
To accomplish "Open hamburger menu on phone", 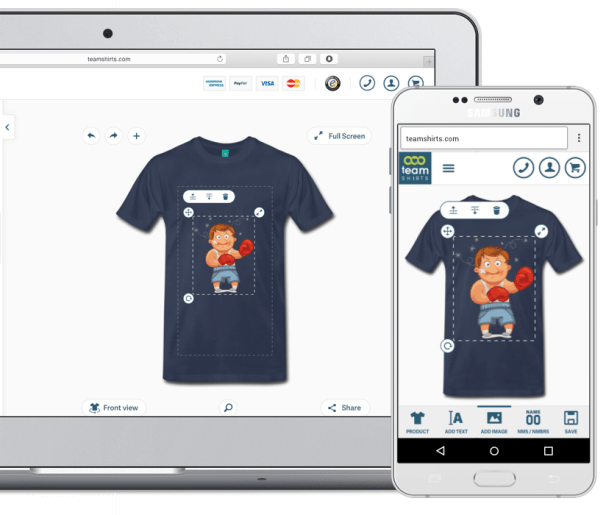I will (448, 168).
